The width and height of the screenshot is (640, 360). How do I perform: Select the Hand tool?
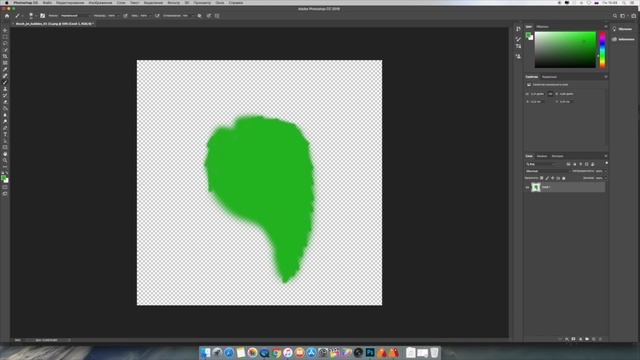pyautogui.click(x=5, y=153)
